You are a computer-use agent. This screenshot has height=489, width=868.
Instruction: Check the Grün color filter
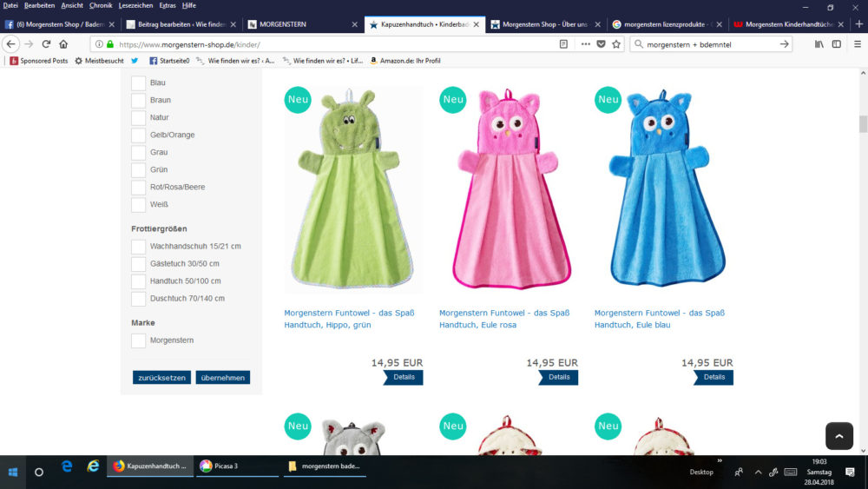(138, 170)
